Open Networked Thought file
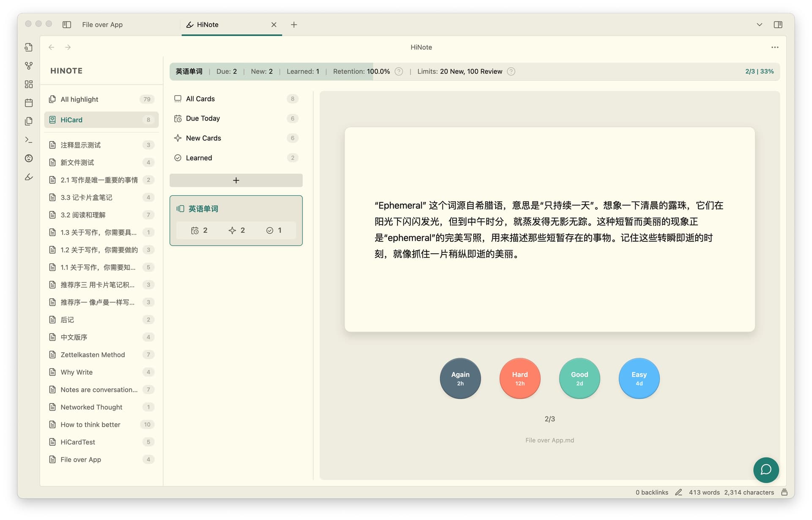Screen dimensions: 812x520 coord(101,407)
